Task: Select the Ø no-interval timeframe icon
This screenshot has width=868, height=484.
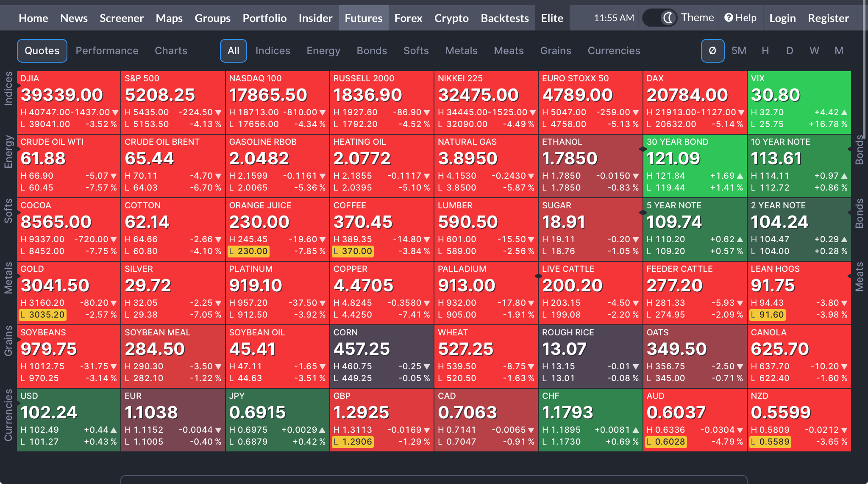Action: (x=712, y=51)
